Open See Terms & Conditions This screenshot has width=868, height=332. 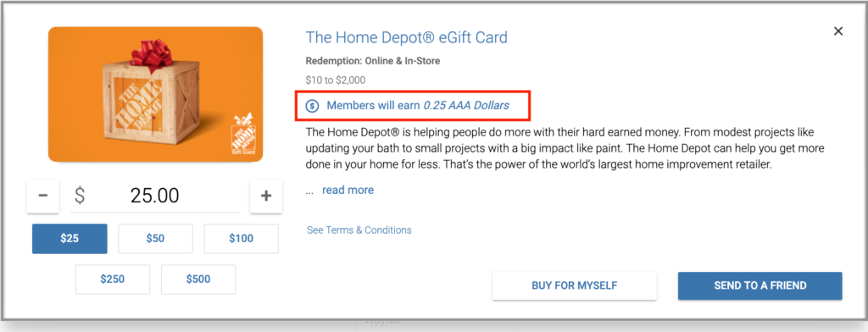coord(359,230)
